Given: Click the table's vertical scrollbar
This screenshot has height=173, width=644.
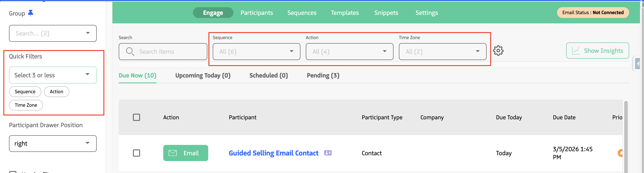Looking at the screenshot, I should pos(626,135).
